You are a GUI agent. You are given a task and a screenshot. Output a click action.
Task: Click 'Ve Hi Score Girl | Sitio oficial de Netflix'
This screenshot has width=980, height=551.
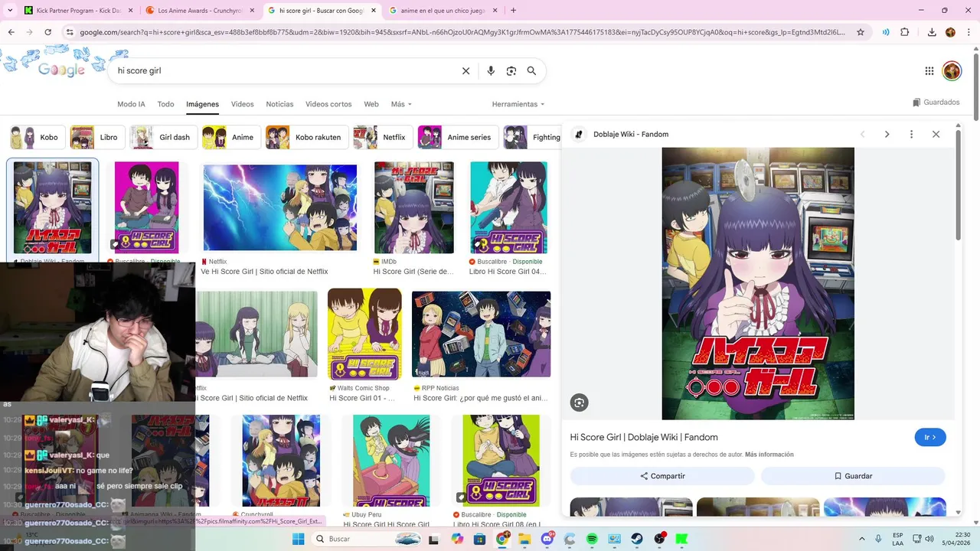click(x=264, y=272)
